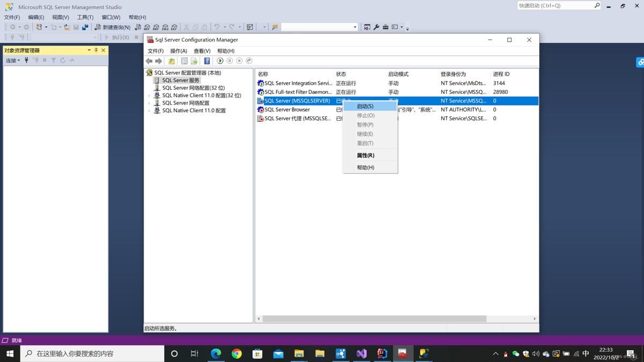Expand the SQL Server 网络配置 tree node
This screenshot has width=644, height=362.
[x=149, y=103]
